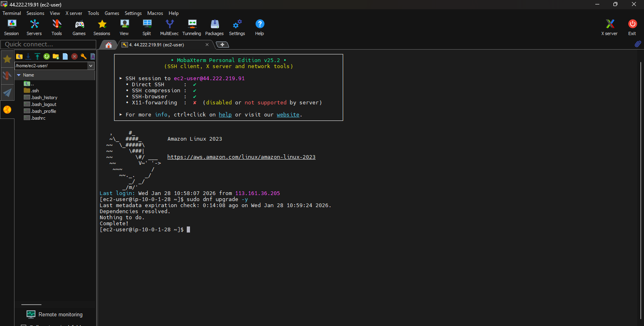Go to parent folder in SFTP toolbar
The height and width of the screenshot is (326, 644).
pyautogui.click(x=19, y=56)
